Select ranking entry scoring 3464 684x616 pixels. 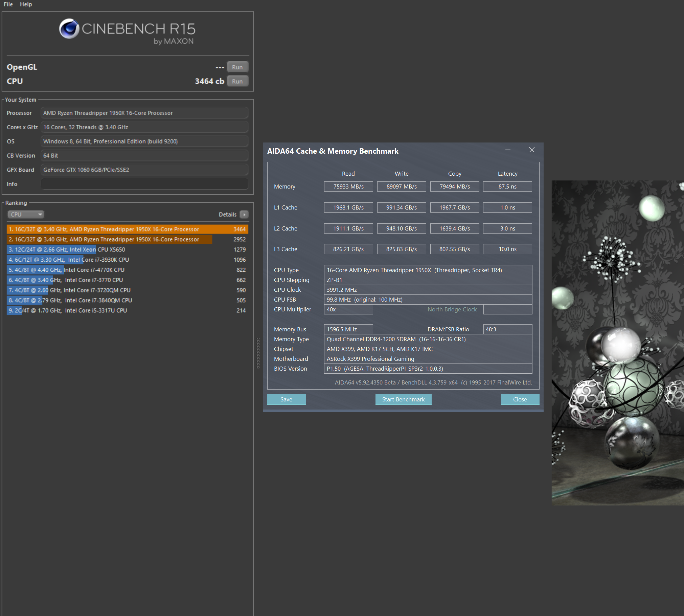[x=128, y=229]
